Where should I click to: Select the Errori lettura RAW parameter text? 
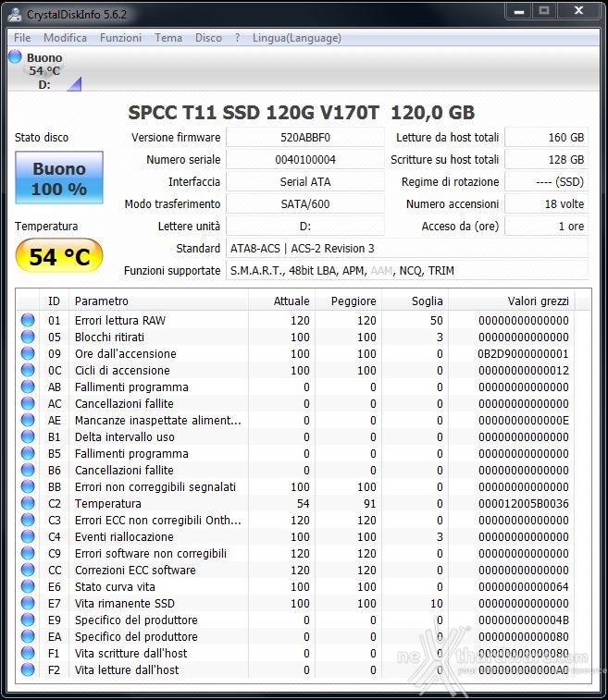[x=120, y=321]
